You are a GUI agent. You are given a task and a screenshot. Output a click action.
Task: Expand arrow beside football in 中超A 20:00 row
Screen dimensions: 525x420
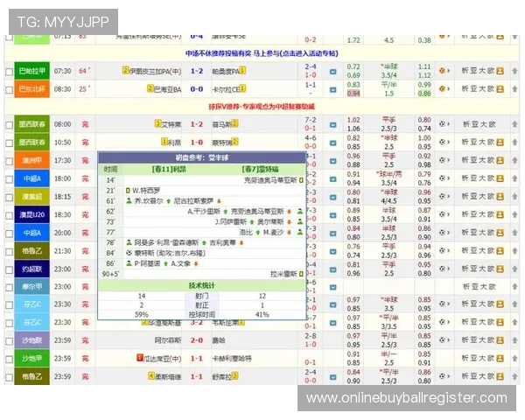click(449, 233)
